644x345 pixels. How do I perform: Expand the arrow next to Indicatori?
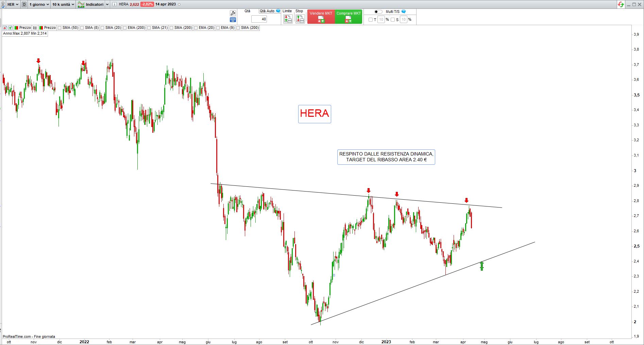[107, 4]
